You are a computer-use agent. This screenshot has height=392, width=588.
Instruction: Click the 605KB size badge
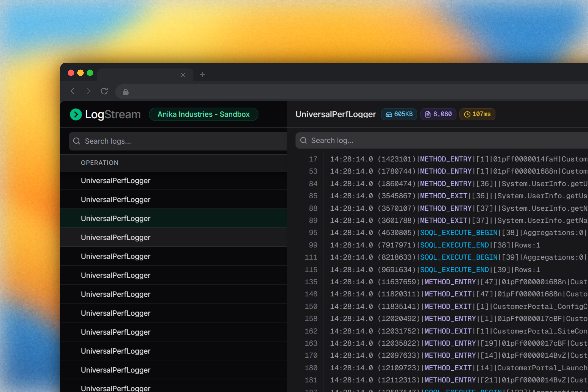click(x=399, y=114)
